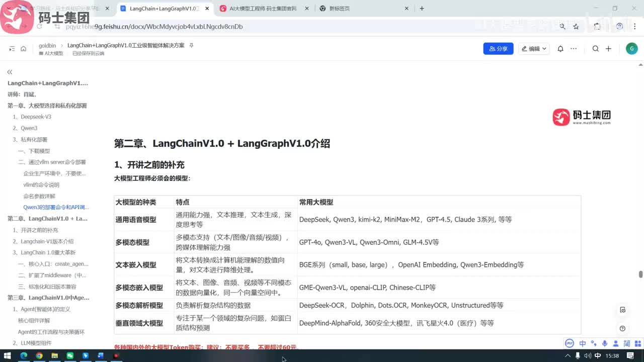644x362 pixels.
Task: Jump to 3、LangChain 1.0重大革新 outline item
Action: [x=44, y=252]
